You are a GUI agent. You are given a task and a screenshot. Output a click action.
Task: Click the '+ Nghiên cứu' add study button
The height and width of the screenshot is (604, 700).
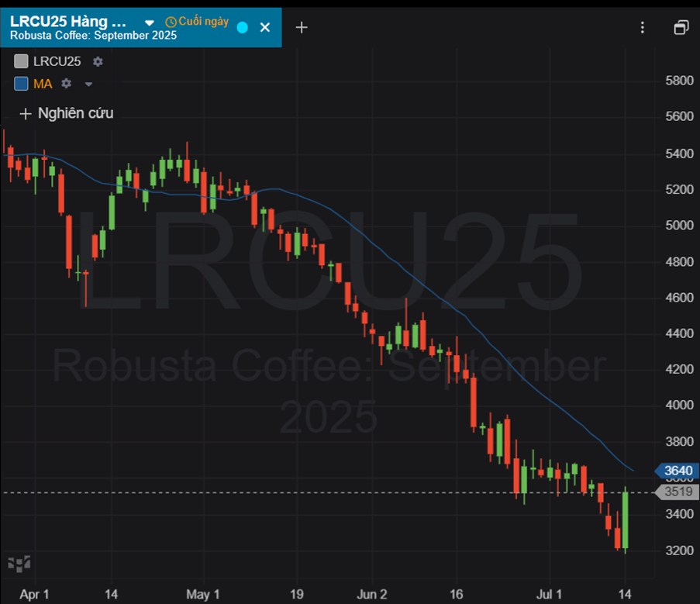[x=67, y=113]
